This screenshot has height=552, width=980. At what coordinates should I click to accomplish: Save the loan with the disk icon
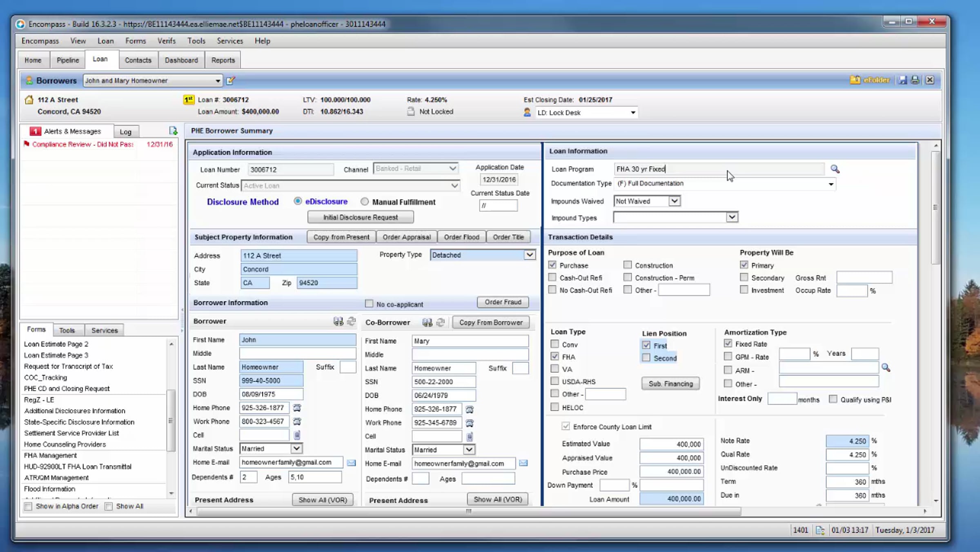pyautogui.click(x=903, y=80)
